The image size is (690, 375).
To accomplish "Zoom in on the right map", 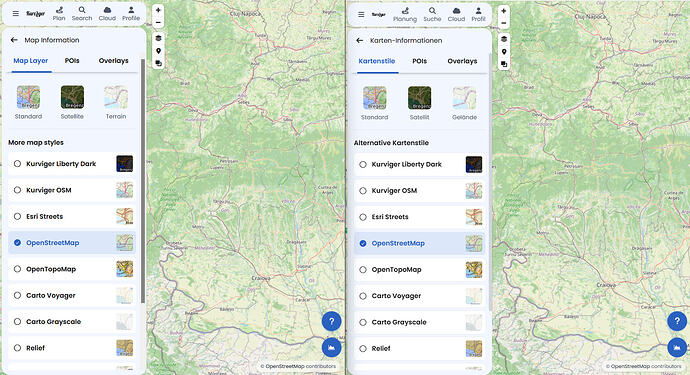I will pyautogui.click(x=504, y=11).
